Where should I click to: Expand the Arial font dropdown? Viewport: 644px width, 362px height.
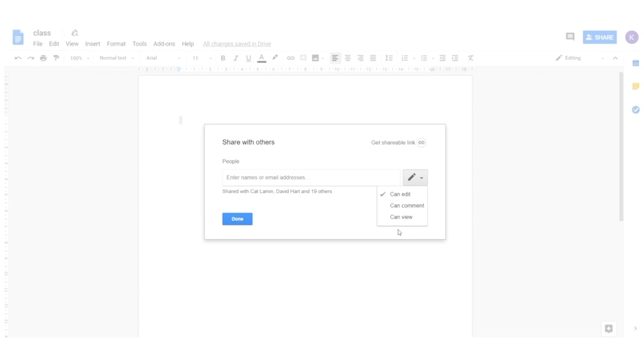pyautogui.click(x=163, y=58)
